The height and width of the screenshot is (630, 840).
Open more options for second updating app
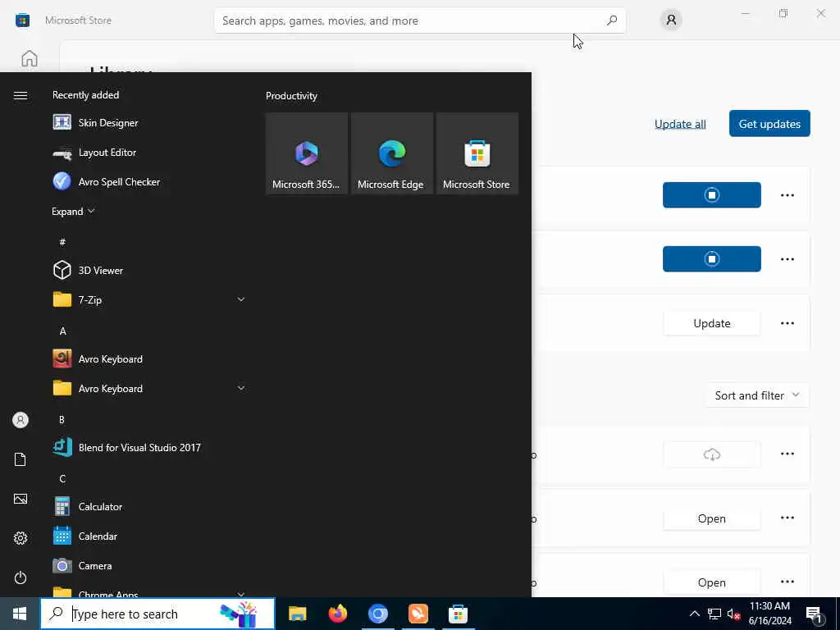point(787,258)
